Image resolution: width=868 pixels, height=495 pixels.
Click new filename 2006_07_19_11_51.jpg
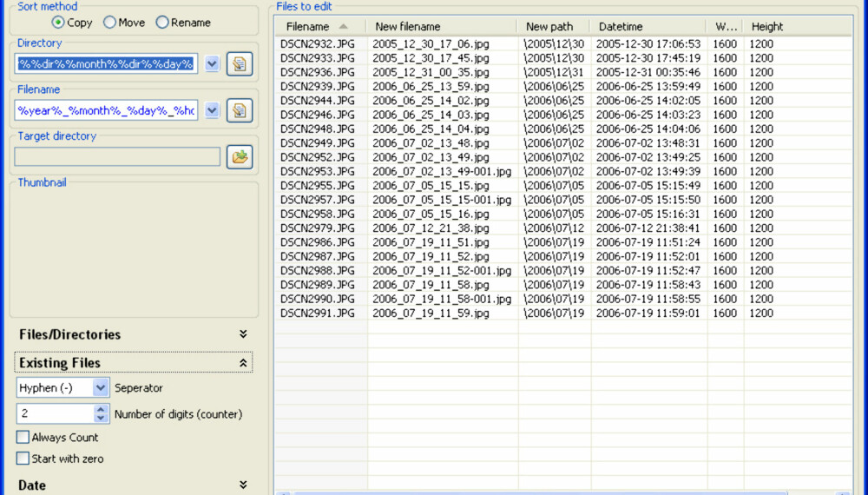(x=431, y=242)
